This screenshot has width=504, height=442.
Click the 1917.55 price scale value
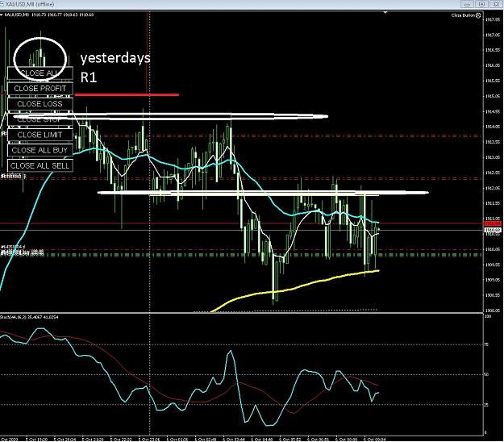click(x=493, y=19)
